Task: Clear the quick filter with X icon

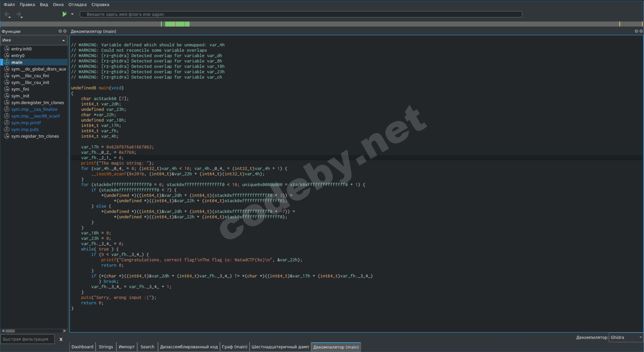Action: pos(61,340)
